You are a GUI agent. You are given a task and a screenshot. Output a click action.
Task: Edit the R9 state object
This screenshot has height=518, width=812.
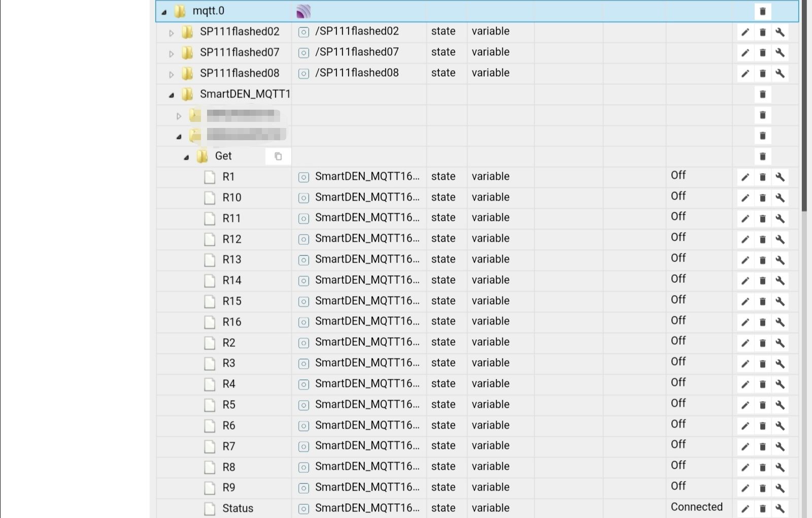(x=745, y=488)
